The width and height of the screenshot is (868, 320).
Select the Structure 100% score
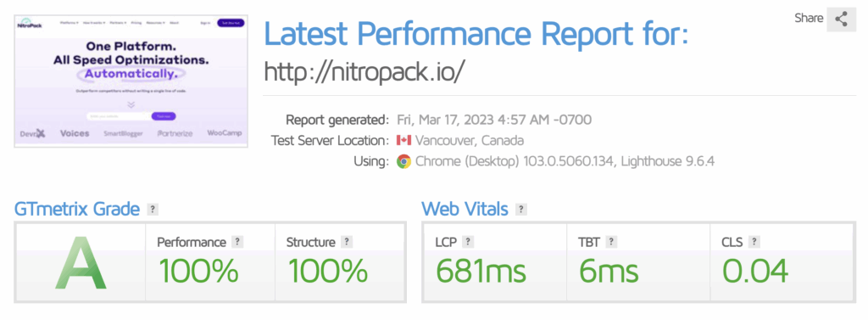(328, 272)
